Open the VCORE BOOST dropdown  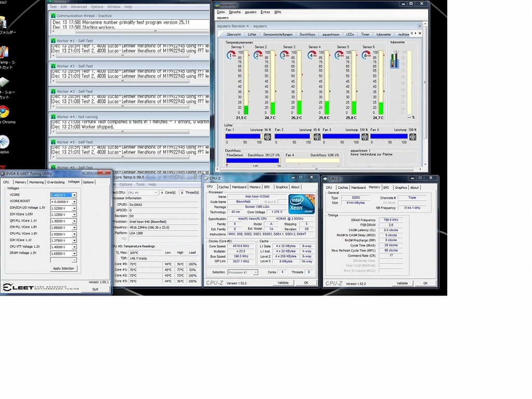74,202
